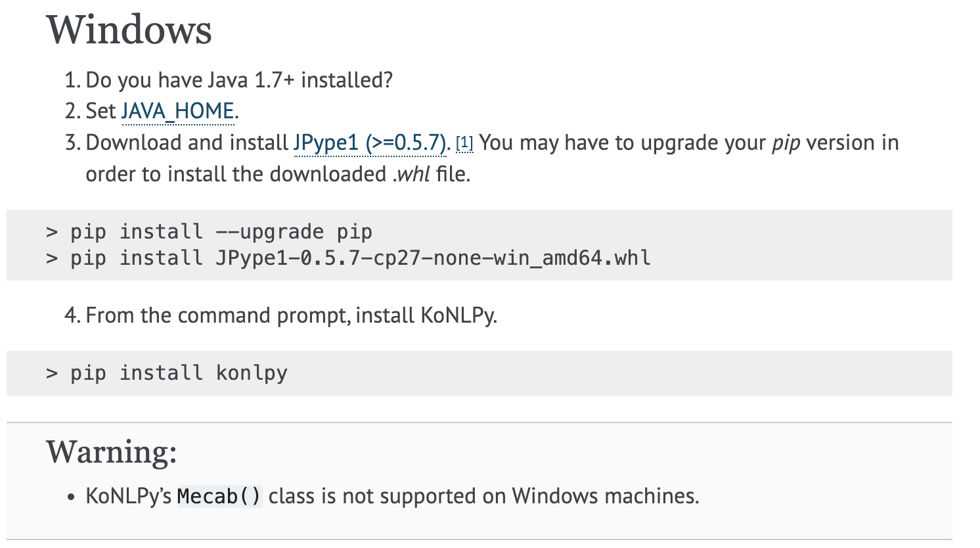Click the Windows section heading
The width and height of the screenshot is (980, 548).
tap(129, 30)
